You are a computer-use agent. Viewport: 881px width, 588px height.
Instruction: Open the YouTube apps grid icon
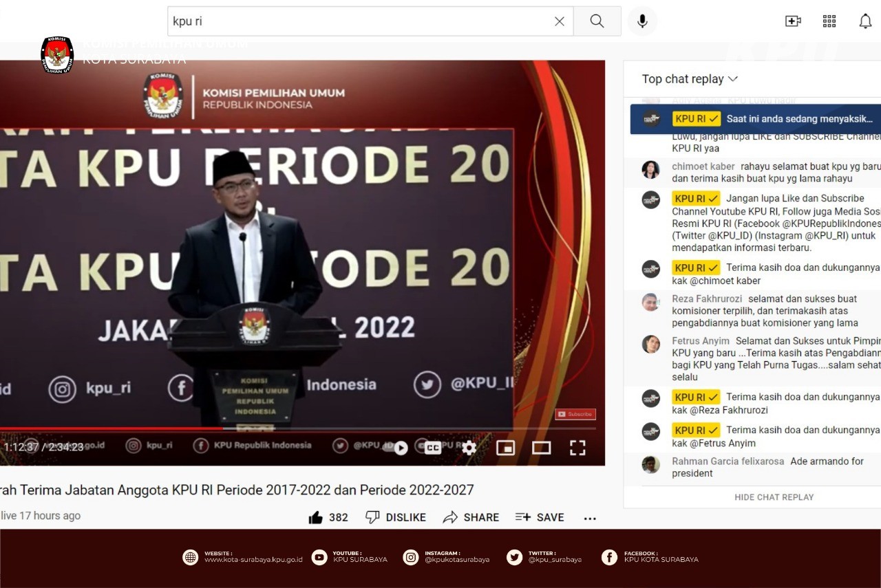pos(829,21)
